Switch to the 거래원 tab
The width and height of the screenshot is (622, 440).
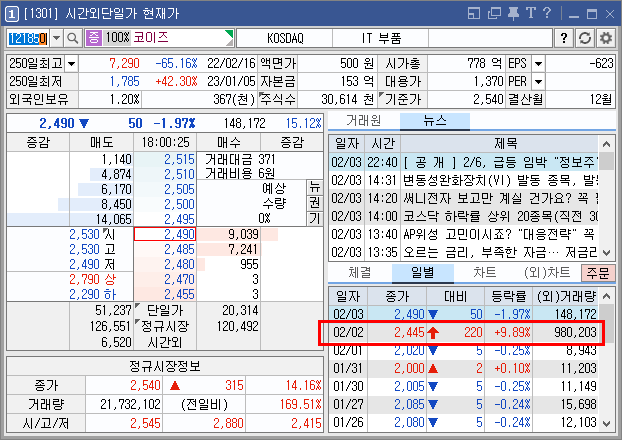click(x=363, y=121)
